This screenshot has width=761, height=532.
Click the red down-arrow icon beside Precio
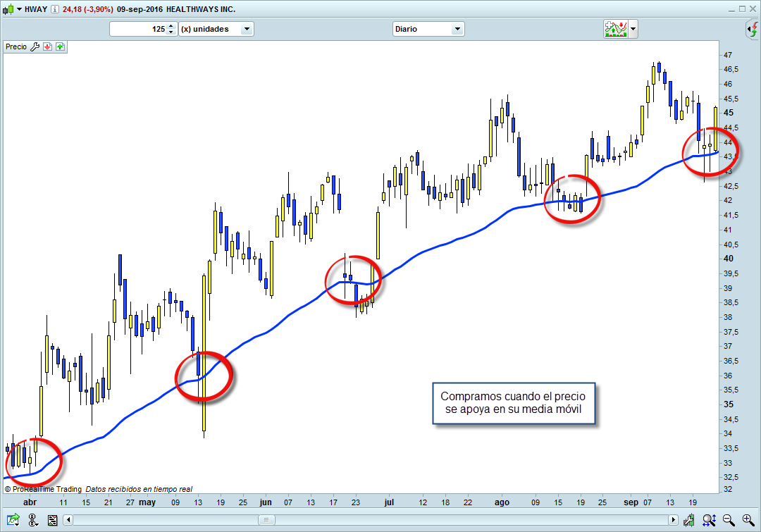pyautogui.click(x=47, y=47)
